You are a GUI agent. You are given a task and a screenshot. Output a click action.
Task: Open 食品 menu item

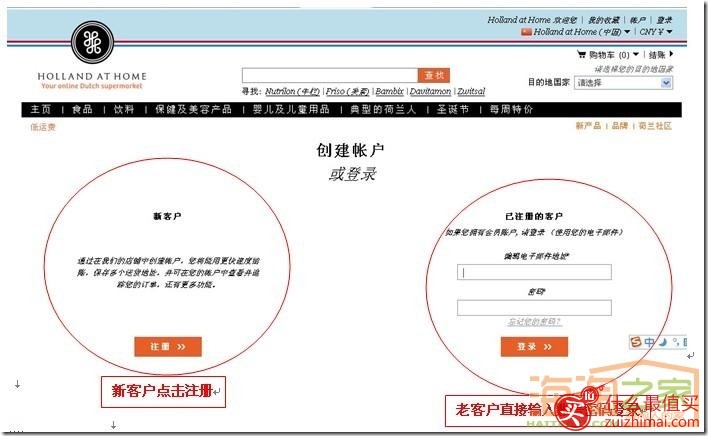click(82, 109)
